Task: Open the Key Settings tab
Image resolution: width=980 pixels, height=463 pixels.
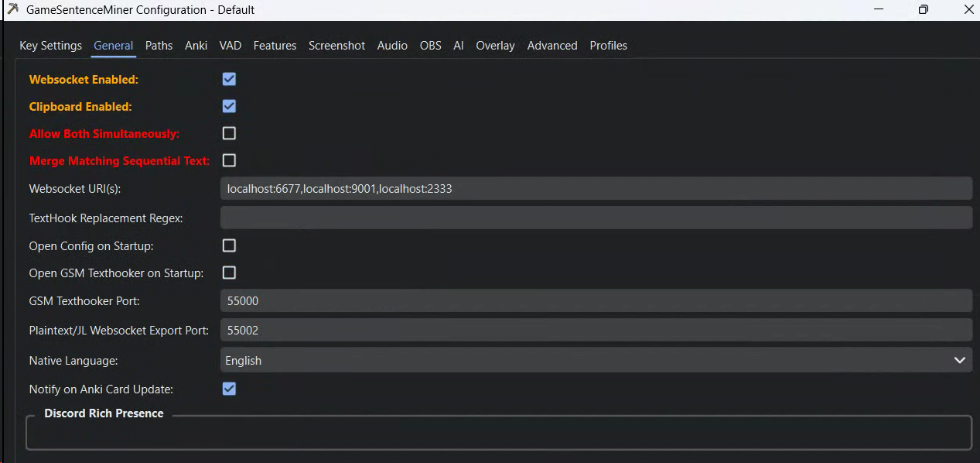Action: coord(50,46)
